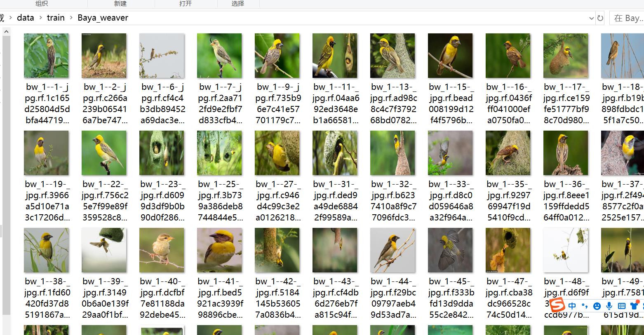Select the bw_1--13-_jpg image thumbnail
This screenshot has height=335, width=644.
click(x=393, y=56)
